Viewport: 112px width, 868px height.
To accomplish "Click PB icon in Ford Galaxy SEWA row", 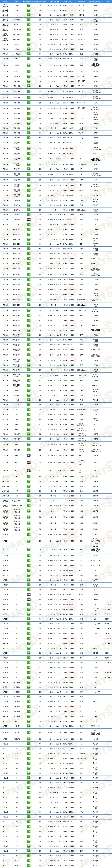I will pyautogui.click(x=29, y=215).
